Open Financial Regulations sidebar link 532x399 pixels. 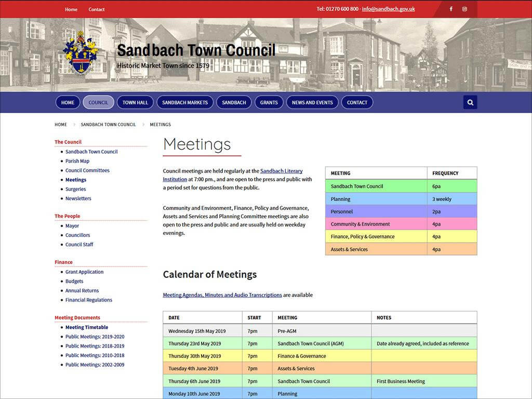coord(89,300)
